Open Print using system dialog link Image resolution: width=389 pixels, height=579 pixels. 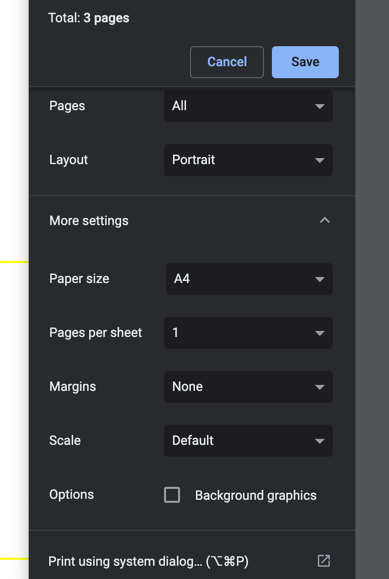pyautogui.click(x=149, y=561)
